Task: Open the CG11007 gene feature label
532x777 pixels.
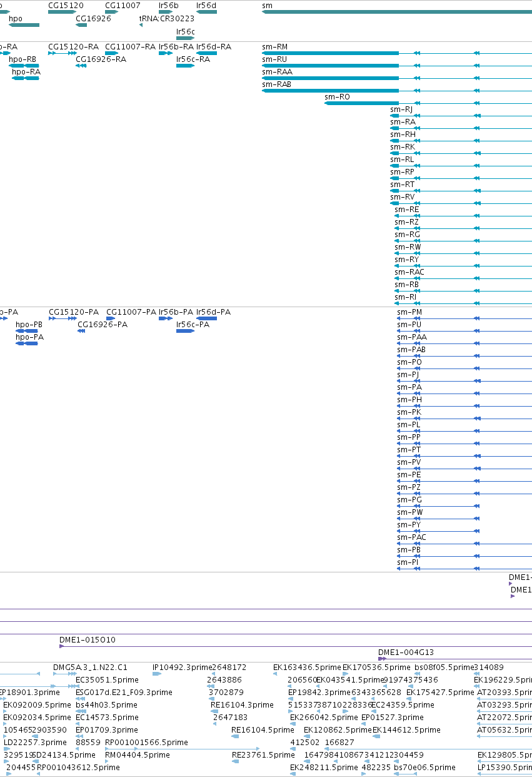Action: click(x=123, y=6)
